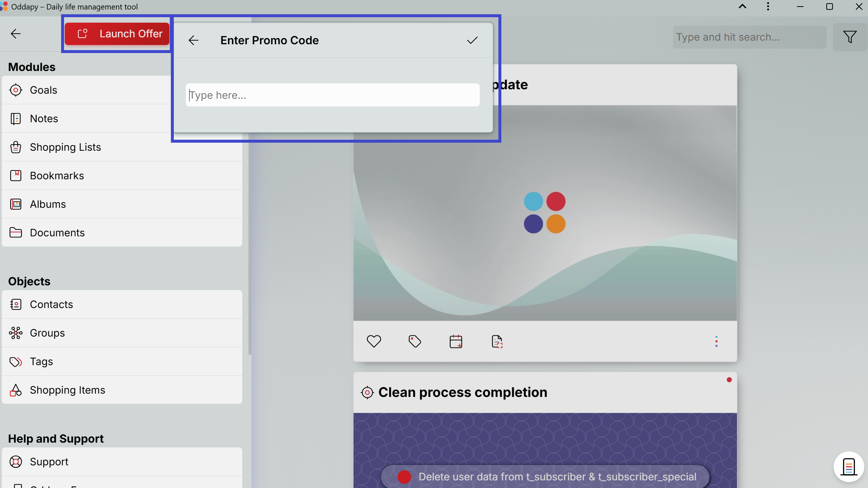Image resolution: width=868 pixels, height=488 pixels.
Task: Open the Support item under Help and Support
Action: (49, 462)
